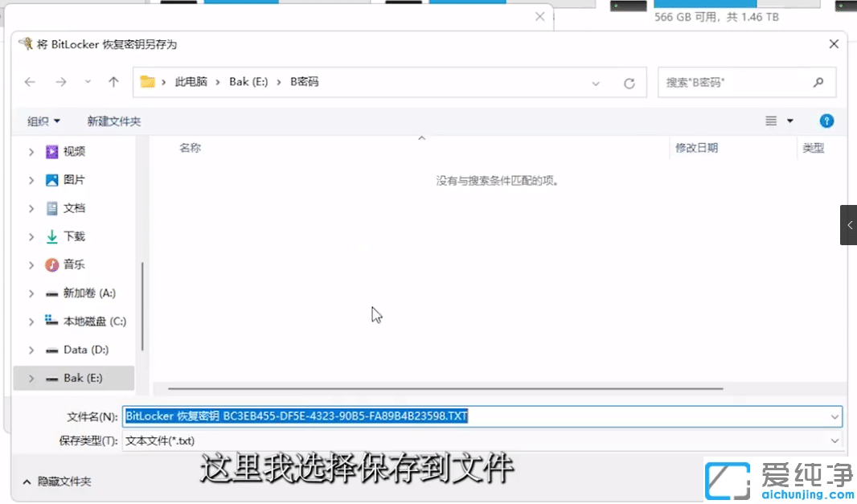Viewport: 857px width, 504px height.
Task: Click the search magnifier icon
Action: pos(818,83)
